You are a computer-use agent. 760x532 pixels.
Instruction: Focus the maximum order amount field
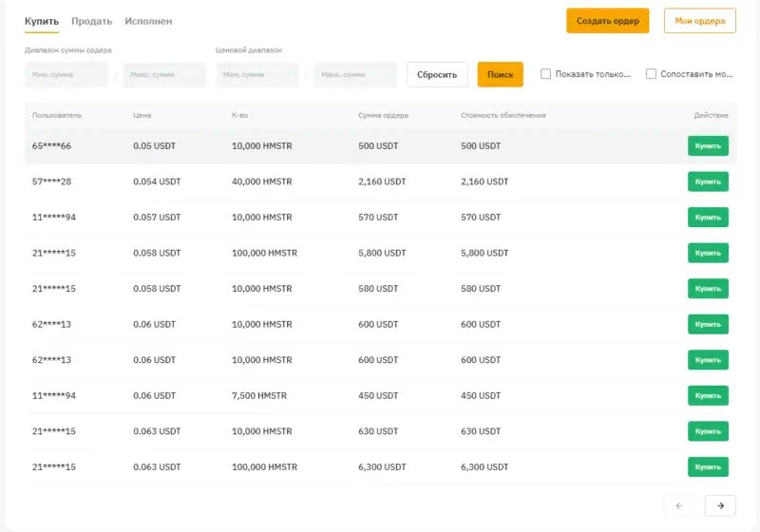click(x=164, y=75)
